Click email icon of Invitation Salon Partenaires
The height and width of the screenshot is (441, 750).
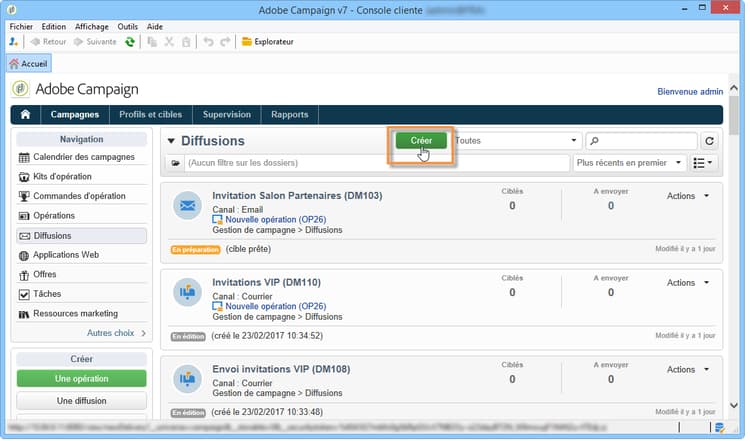point(188,206)
